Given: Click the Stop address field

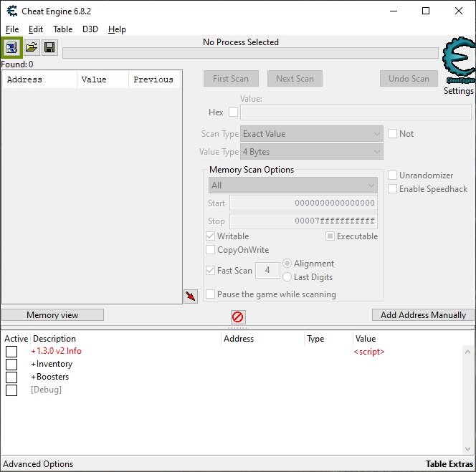Looking at the screenshot, I should 303,221.
